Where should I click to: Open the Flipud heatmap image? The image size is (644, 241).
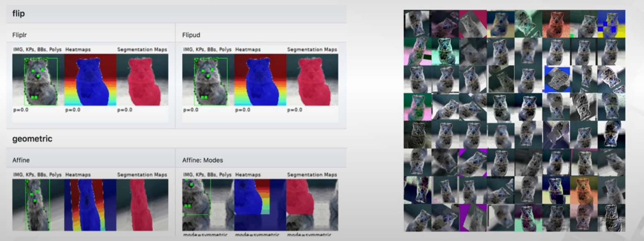point(260,80)
